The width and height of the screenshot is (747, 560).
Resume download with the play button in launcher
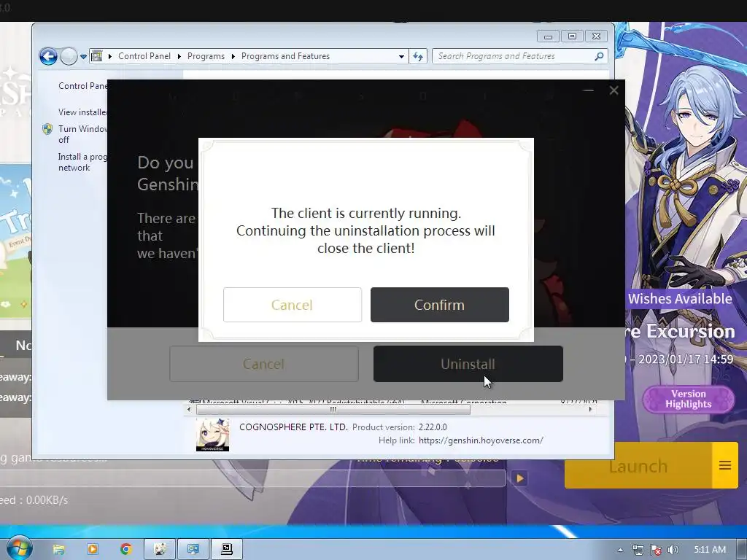[x=519, y=478]
